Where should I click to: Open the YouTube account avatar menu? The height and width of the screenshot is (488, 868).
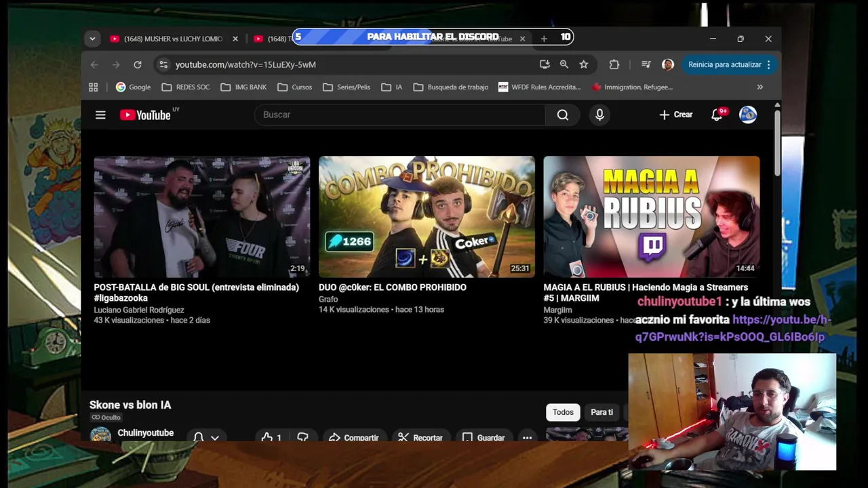coord(748,115)
